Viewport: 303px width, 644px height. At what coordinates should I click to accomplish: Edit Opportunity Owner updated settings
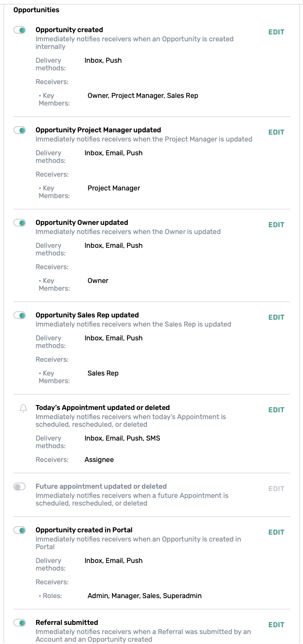(276, 225)
